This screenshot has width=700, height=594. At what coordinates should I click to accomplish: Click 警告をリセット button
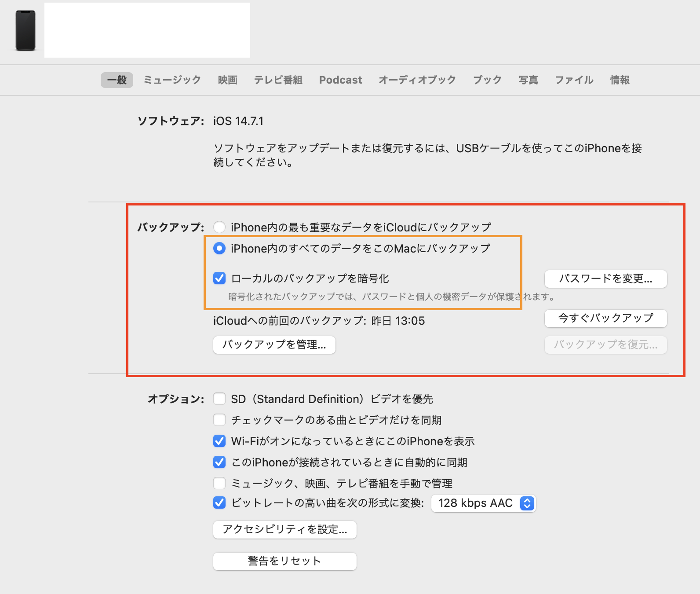click(x=285, y=561)
